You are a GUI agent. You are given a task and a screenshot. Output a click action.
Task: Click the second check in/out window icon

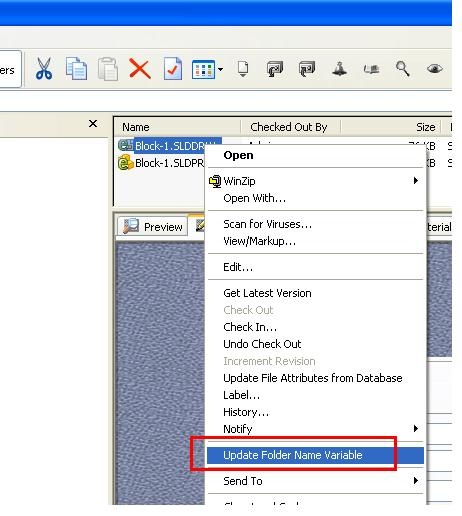(x=307, y=69)
